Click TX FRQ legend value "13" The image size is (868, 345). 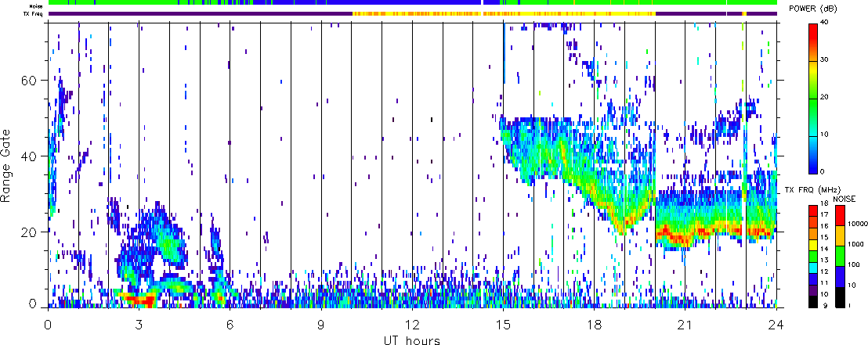[x=824, y=260]
